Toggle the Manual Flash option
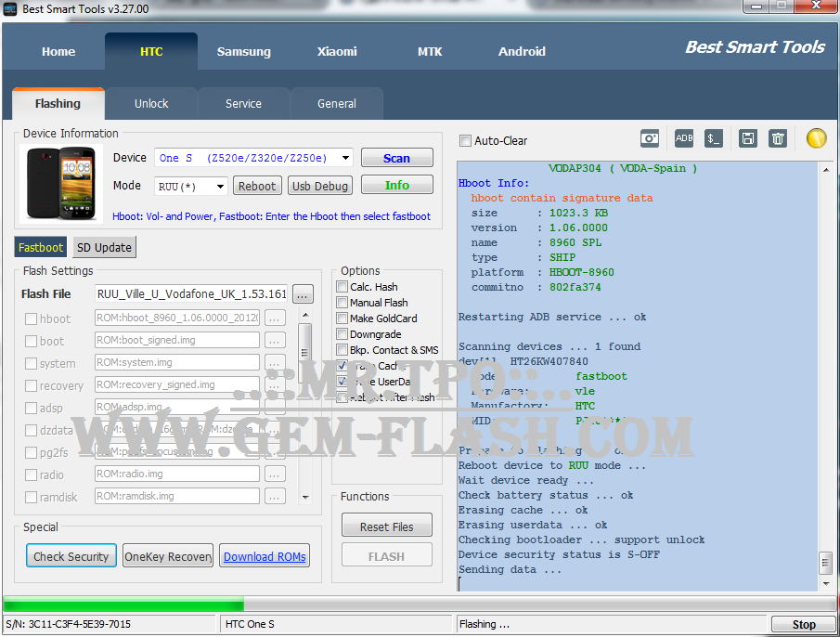This screenshot has height=637, width=840. pyautogui.click(x=342, y=303)
